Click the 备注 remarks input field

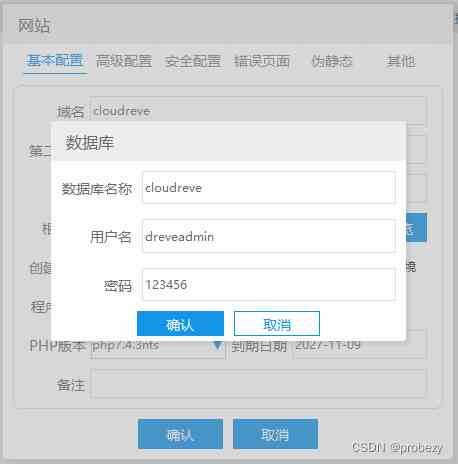(259, 384)
